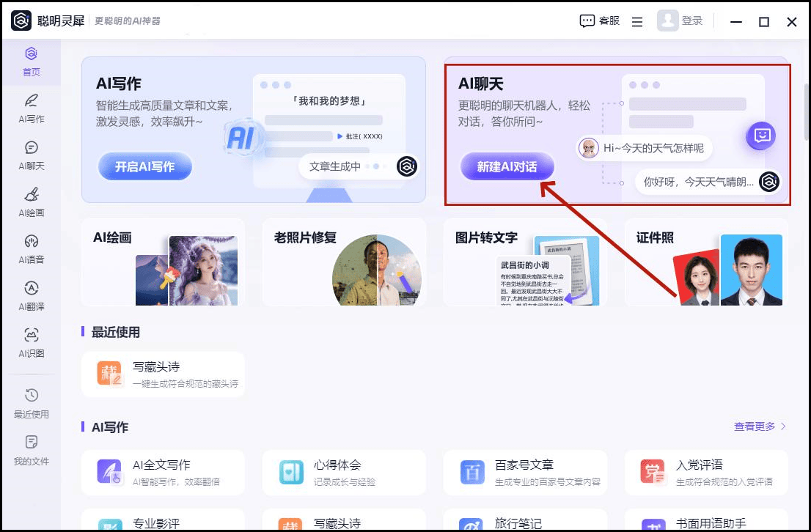Click 查看更多 link in AI写作 section

click(755, 426)
